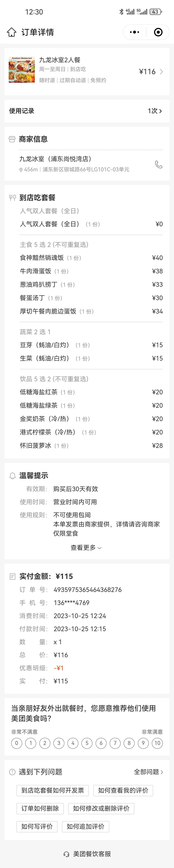
Task: Open 使用记录 showing 1次
Action: (x=87, y=111)
